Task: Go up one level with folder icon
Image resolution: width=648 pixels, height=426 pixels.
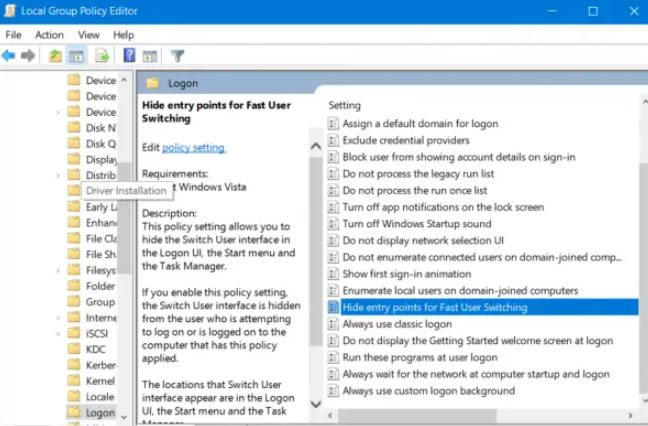Action: click(x=55, y=55)
